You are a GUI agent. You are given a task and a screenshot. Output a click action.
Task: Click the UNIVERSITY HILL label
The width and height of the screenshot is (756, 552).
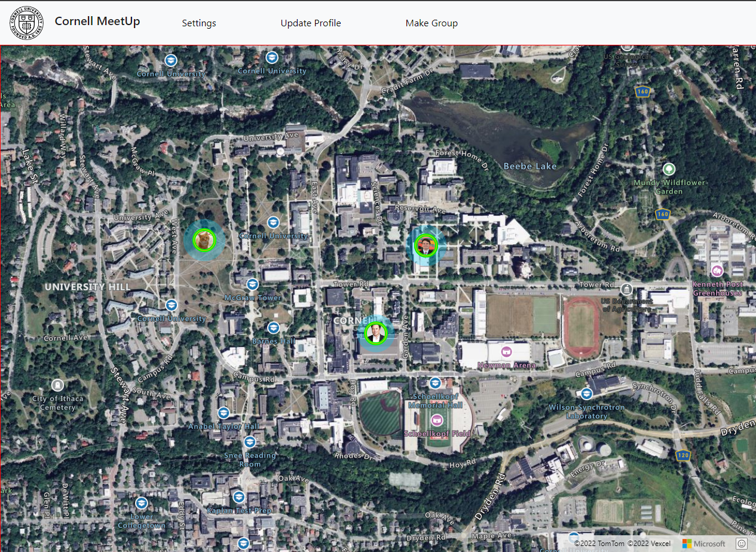pos(87,287)
